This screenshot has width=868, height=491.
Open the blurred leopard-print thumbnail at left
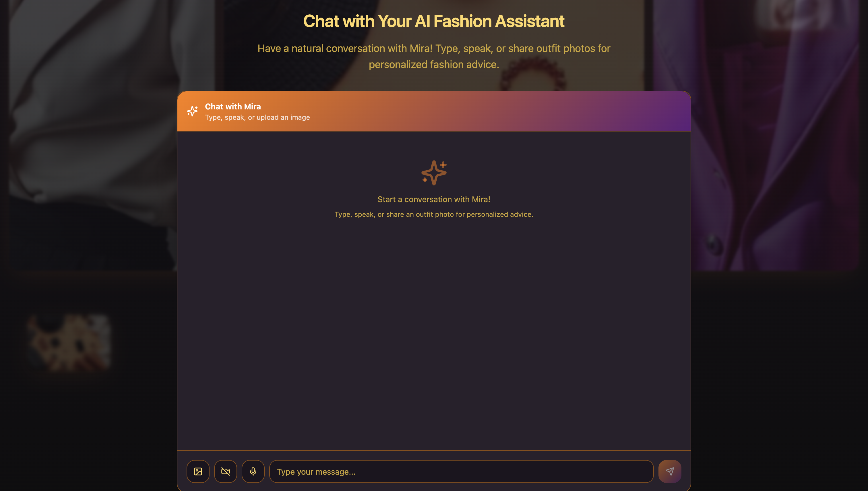click(x=69, y=342)
